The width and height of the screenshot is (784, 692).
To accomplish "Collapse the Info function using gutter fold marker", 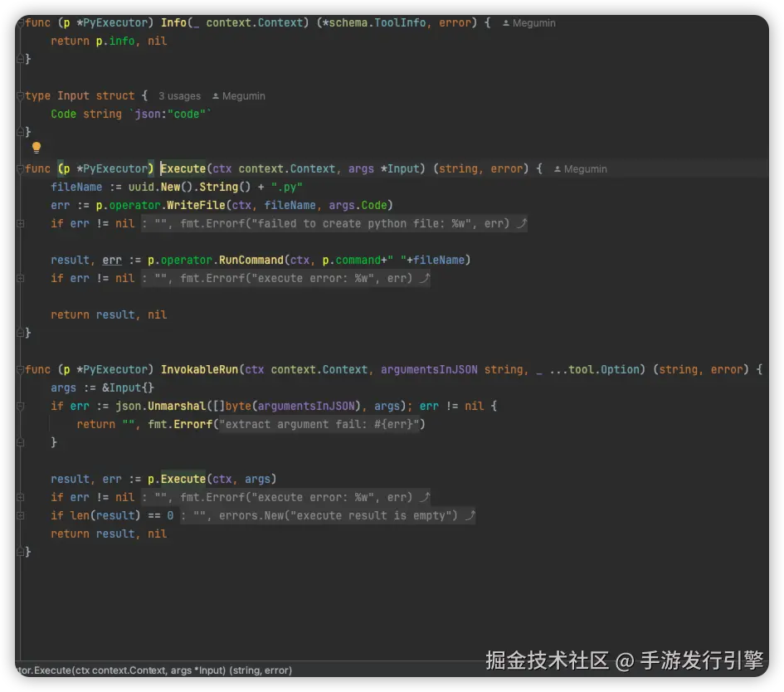I will tap(20, 23).
